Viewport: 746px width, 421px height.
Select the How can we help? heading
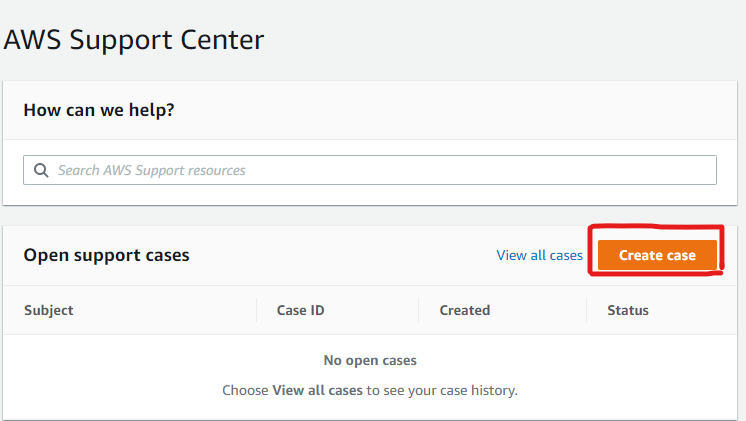99,109
